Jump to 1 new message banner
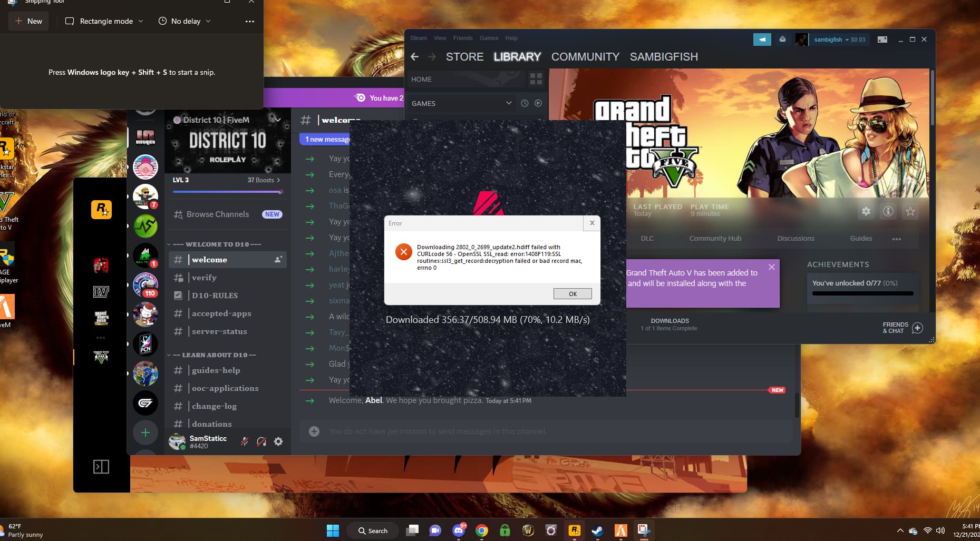 coord(326,139)
